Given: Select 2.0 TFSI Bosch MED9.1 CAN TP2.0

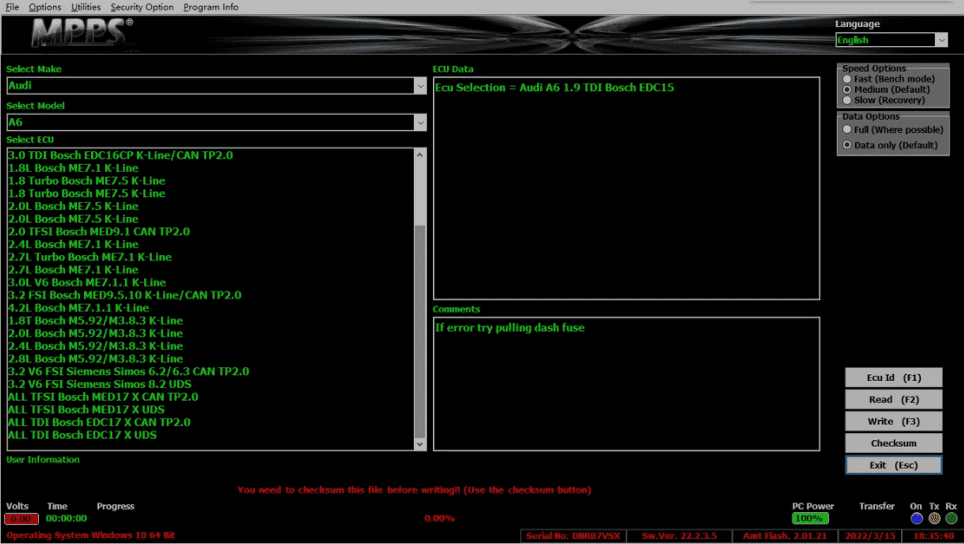Looking at the screenshot, I should 98,232.
